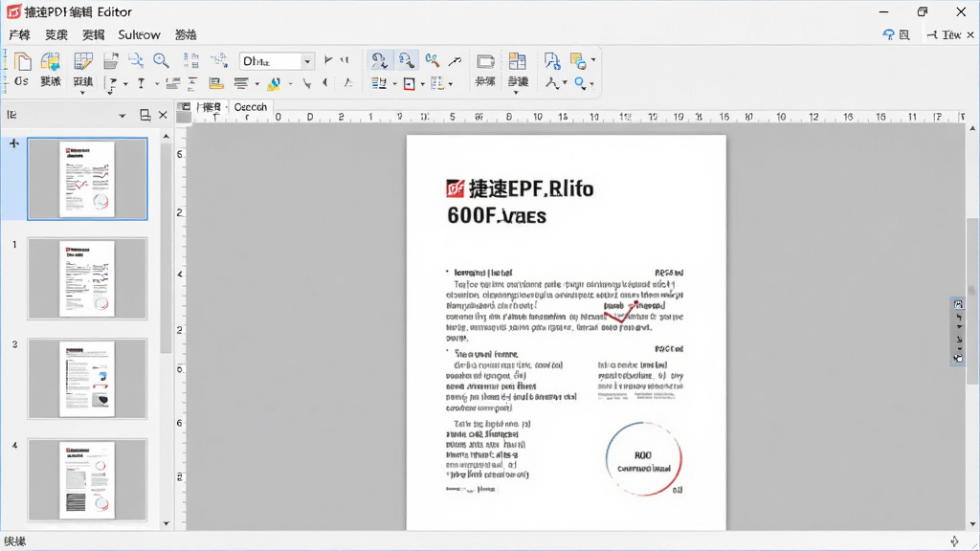Open dropdown beside red square icon
The height and width of the screenshot is (551, 980).
pyautogui.click(x=422, y=84)
